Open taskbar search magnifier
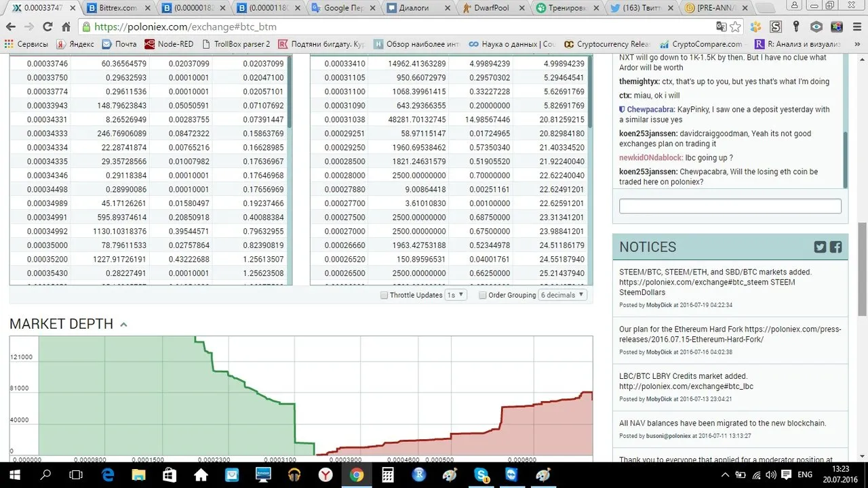 tap(46, 475)
